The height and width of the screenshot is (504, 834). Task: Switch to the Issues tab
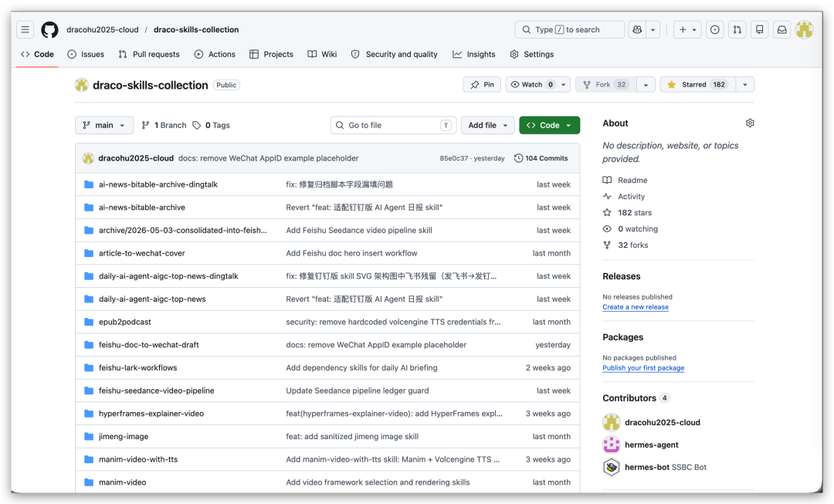(x=86, y=54)
